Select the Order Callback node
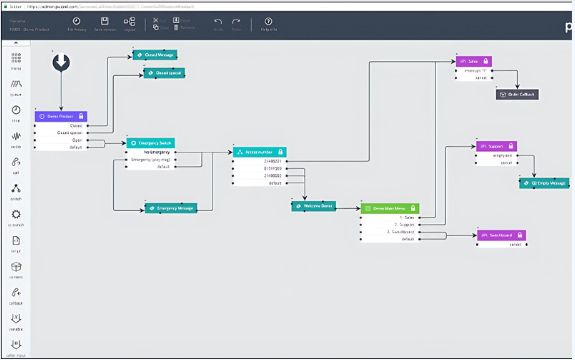 click(x=517, y=95)
